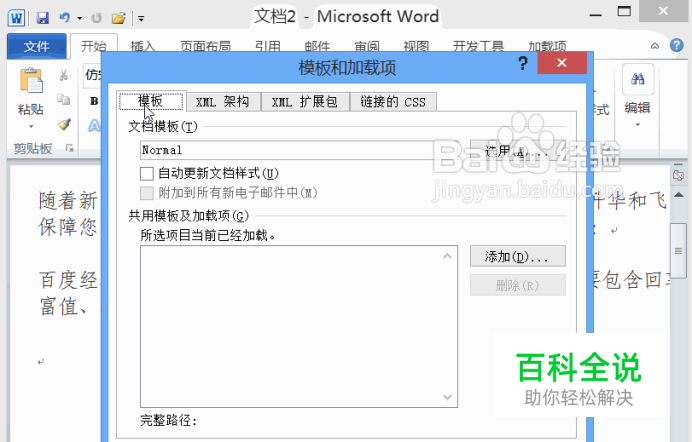This screenshot has height=442, width=692.
Task: Click the Word application icon in title bar
Action: tap(16, 18)
